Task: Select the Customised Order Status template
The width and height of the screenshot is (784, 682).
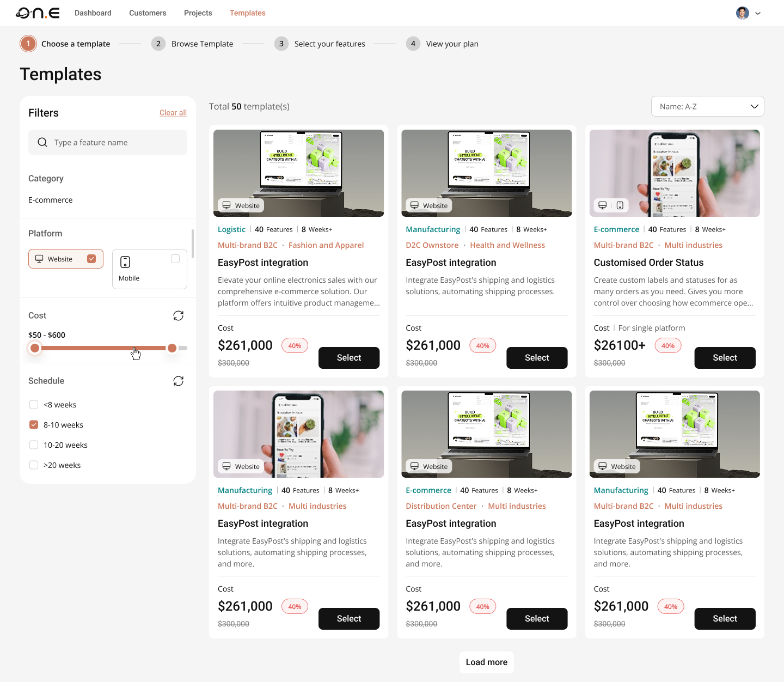Action: pos(725,358)
